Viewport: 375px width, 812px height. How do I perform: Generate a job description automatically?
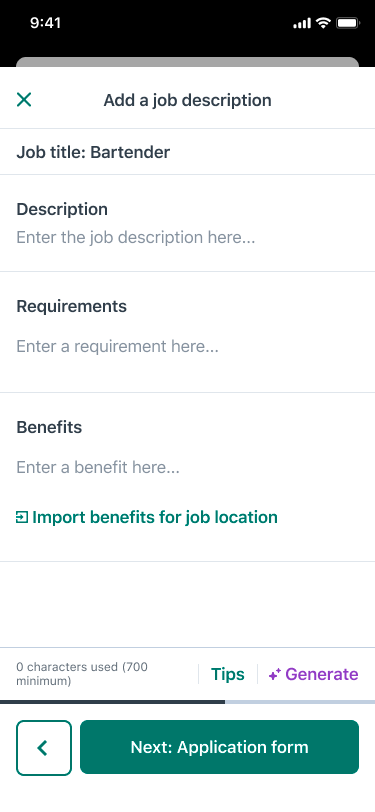click(313, 674)
